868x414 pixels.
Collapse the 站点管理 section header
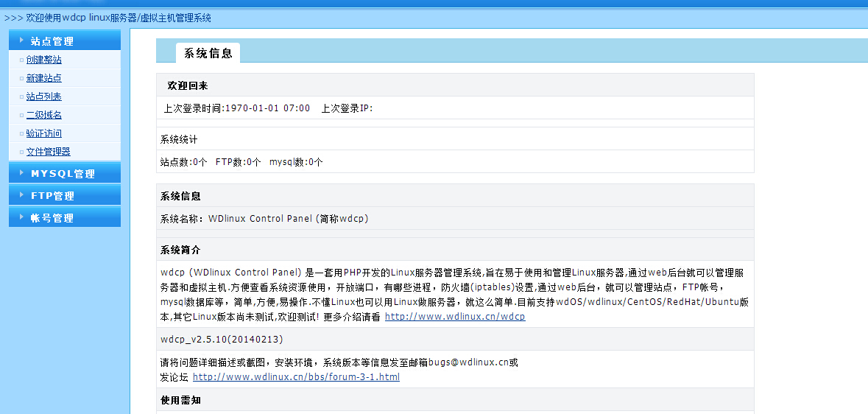tap(65, 41)
